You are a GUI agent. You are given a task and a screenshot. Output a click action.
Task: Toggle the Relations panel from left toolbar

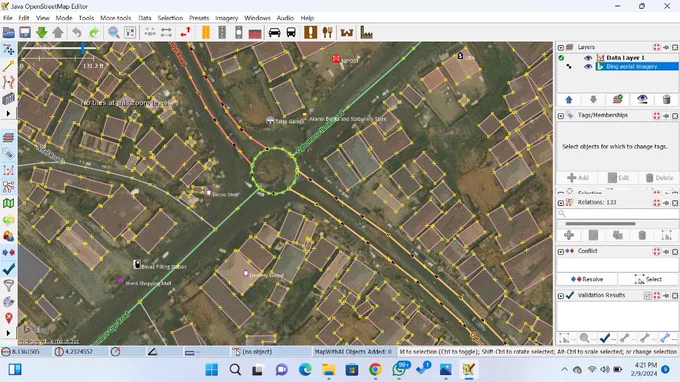(x=9, y=186)
